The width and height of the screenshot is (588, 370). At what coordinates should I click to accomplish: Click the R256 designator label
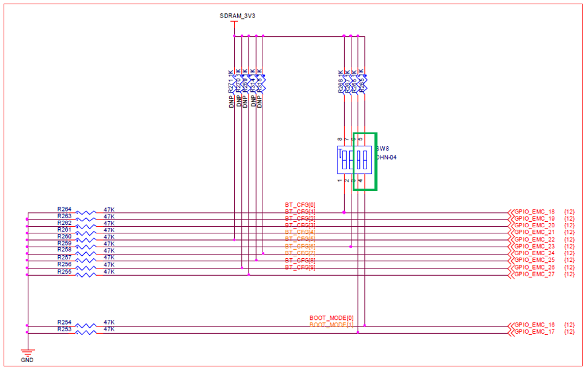point(64,264)
